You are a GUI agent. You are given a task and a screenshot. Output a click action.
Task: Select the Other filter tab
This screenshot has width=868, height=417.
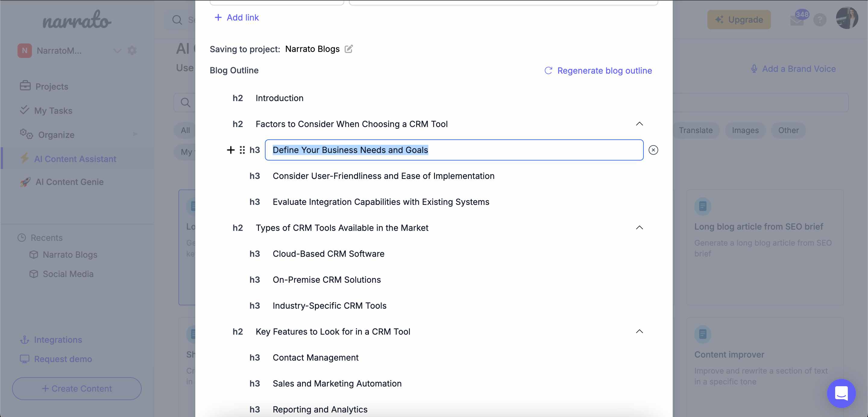tap(788, 130)
